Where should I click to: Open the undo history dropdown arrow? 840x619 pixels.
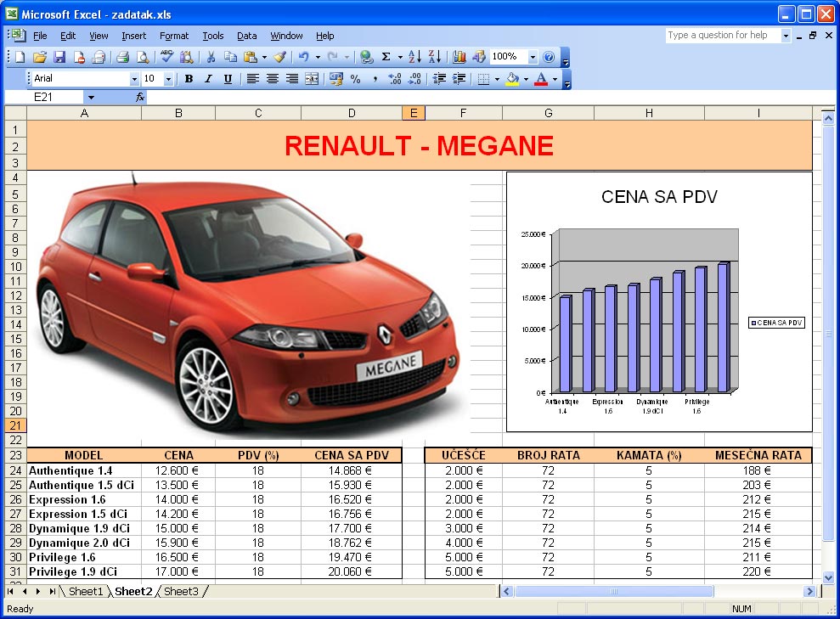coord(318,57)
